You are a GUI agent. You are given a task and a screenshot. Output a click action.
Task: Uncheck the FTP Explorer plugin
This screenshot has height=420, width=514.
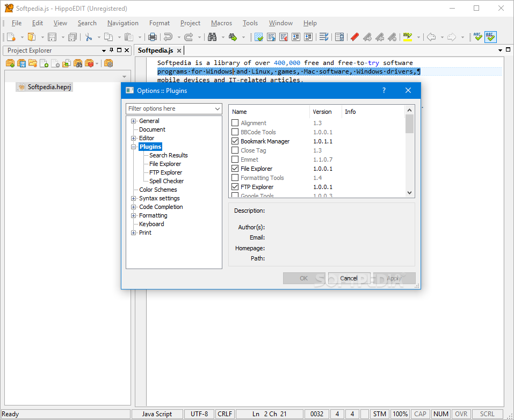[235, 187]
